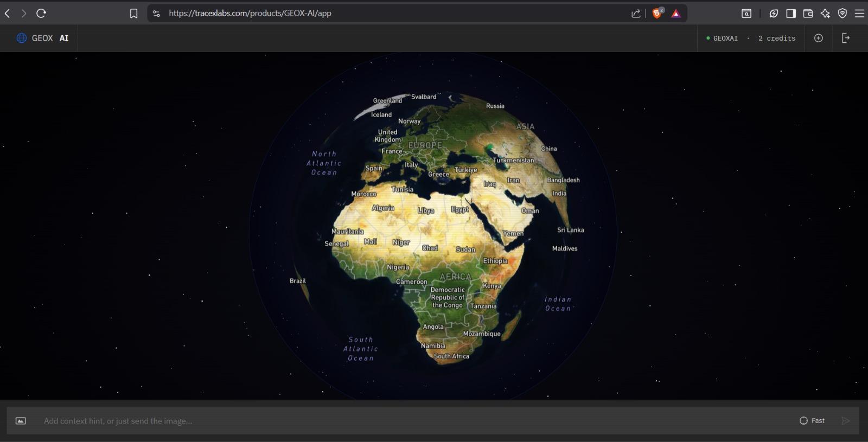This screenshot has width=868, height=442.
Task: Bookmark this page
Action: coord(133,14)
